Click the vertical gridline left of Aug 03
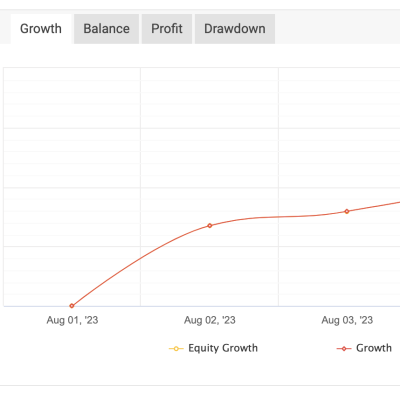This screenshot has height=400, width=400. pos(278,150)
